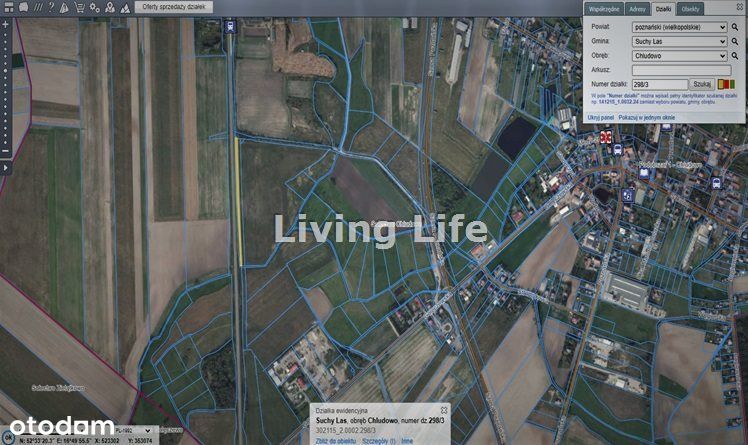This screenshot has height=445, width=748.
Task: Click the mountains terrain icon
Action: click(125, 8)
